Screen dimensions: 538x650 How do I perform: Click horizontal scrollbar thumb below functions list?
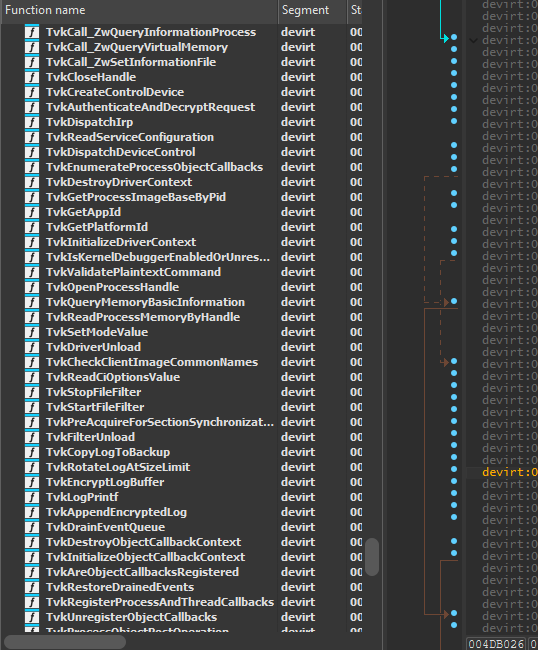[x=65, y=642]
